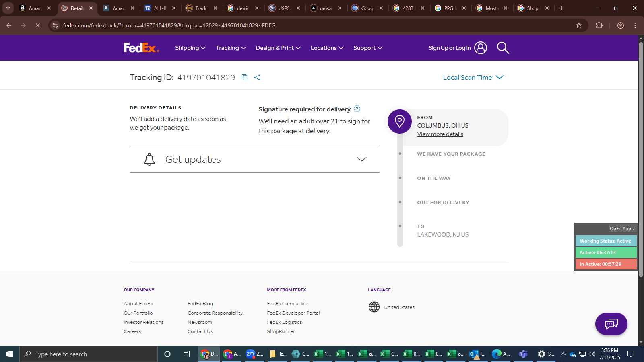This screenshot has height=362, width=644.
Task: Click the share tracking icon
Action: pyautogui.click(x=257, y=77)
